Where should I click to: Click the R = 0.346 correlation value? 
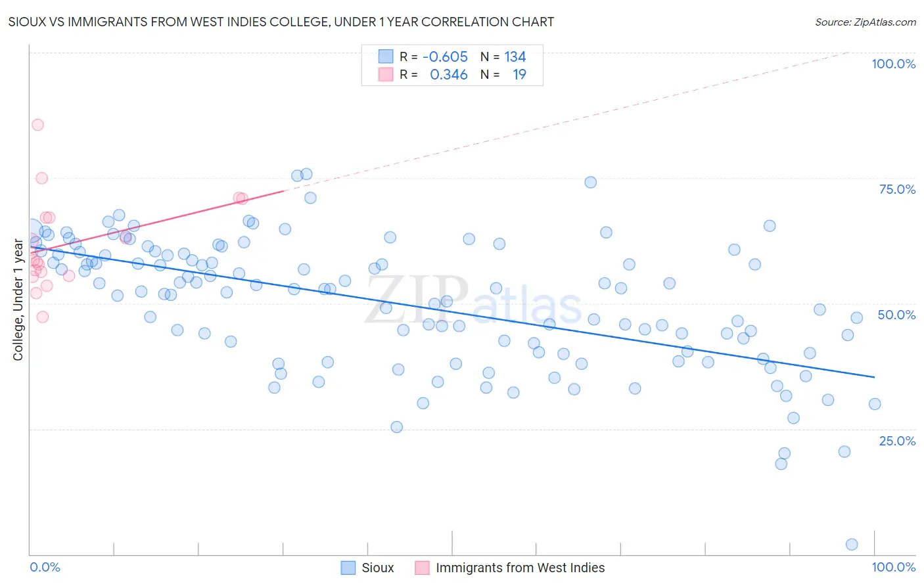point(434,74)
